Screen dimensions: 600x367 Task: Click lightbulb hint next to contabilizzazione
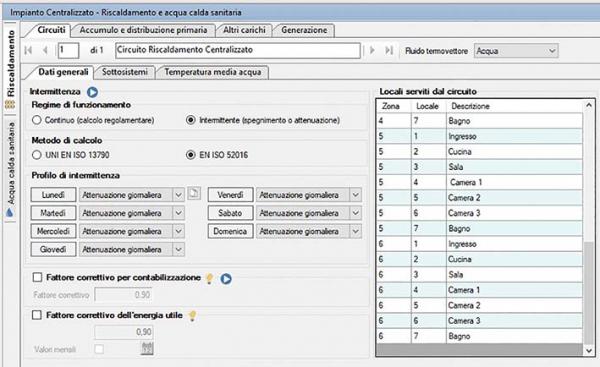(209, 278)
